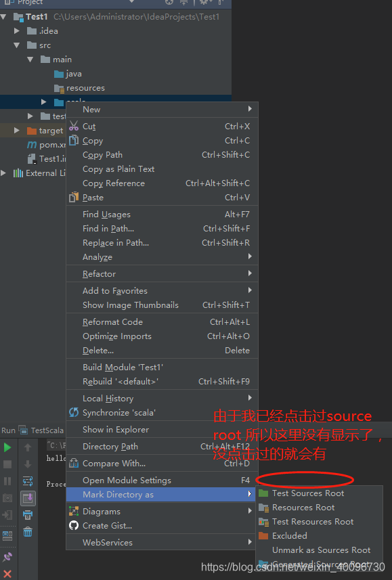Select Copy Reference menu entry
Viewport: 392px width, 580px height.
coord(162,183)
